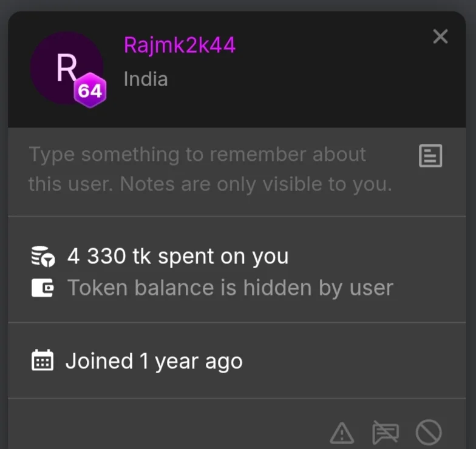This screenshot has height=449, width=476.
Task: Open the notes icon beside the text field
Action: pos(430,155)
